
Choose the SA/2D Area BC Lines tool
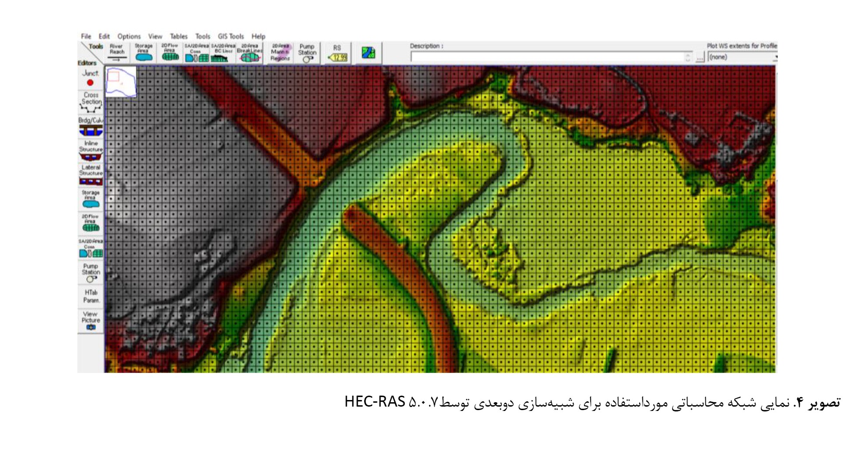pyautogui.click(x=223, y=52)
